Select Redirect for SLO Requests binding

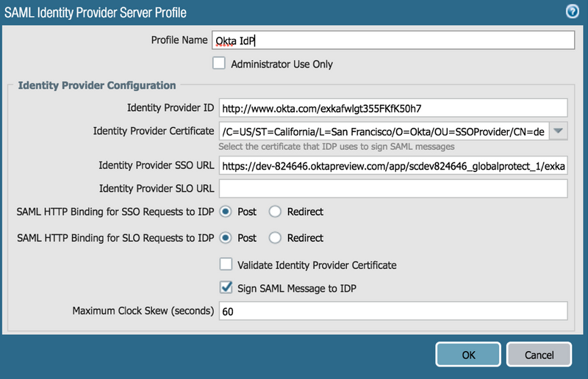(275, 238)
